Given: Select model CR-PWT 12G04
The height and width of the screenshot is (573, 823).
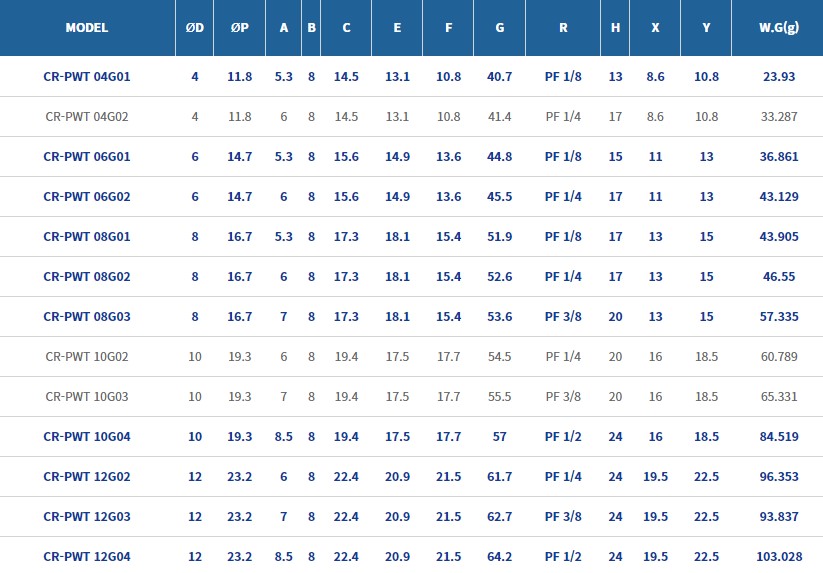Looking at the screenshot, I should tap(87, 557).
